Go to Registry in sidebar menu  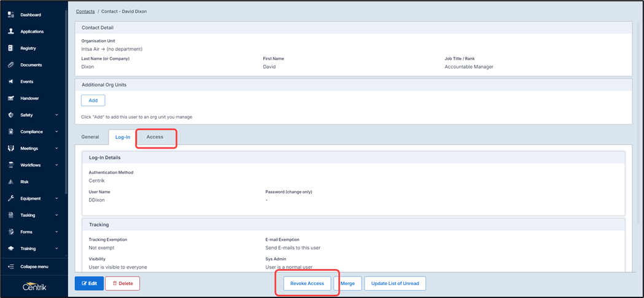28,48
